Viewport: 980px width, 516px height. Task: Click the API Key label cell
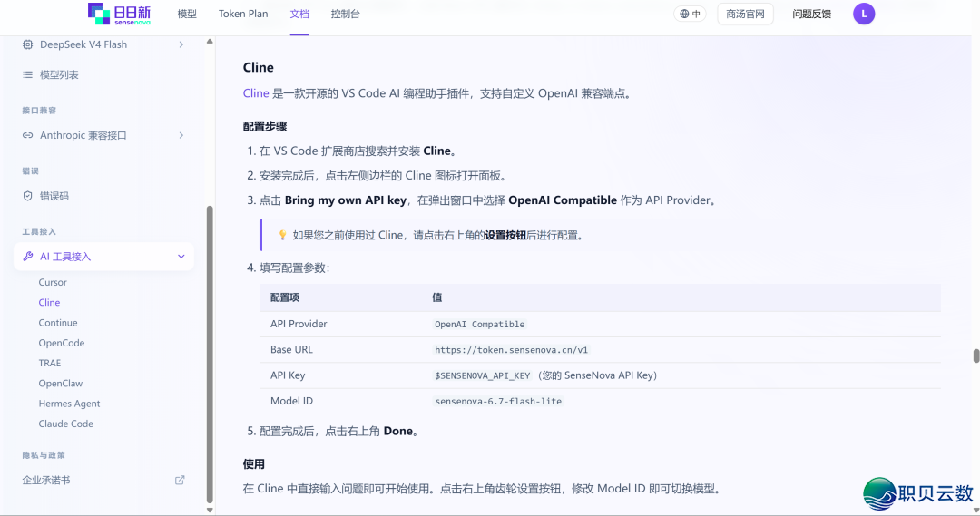[288, 375]
